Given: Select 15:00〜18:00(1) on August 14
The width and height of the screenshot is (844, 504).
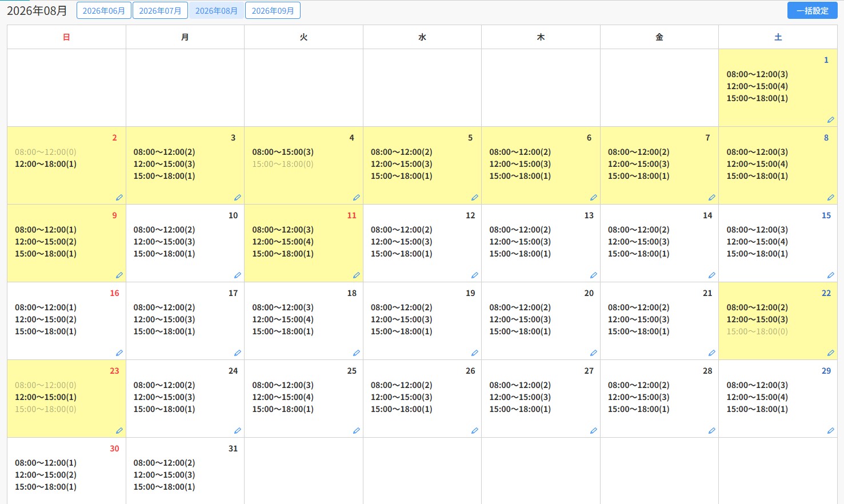Looking at the screenshot, I should point(638,254).
